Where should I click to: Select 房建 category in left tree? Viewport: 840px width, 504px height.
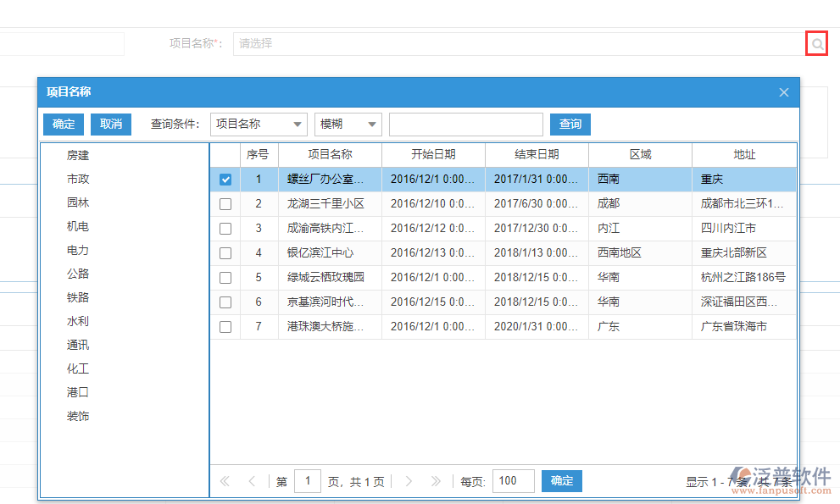(x=78, y=156)
